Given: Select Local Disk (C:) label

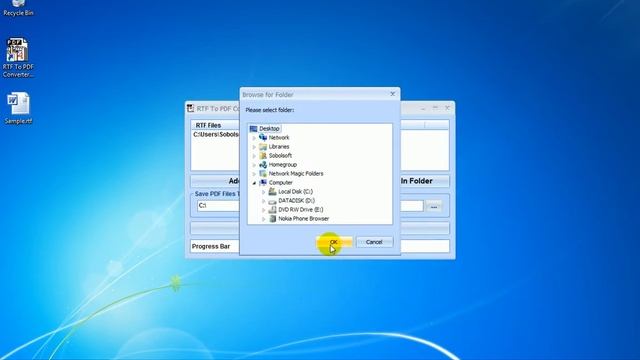Looking at the screenshot, I should point(296,191).
